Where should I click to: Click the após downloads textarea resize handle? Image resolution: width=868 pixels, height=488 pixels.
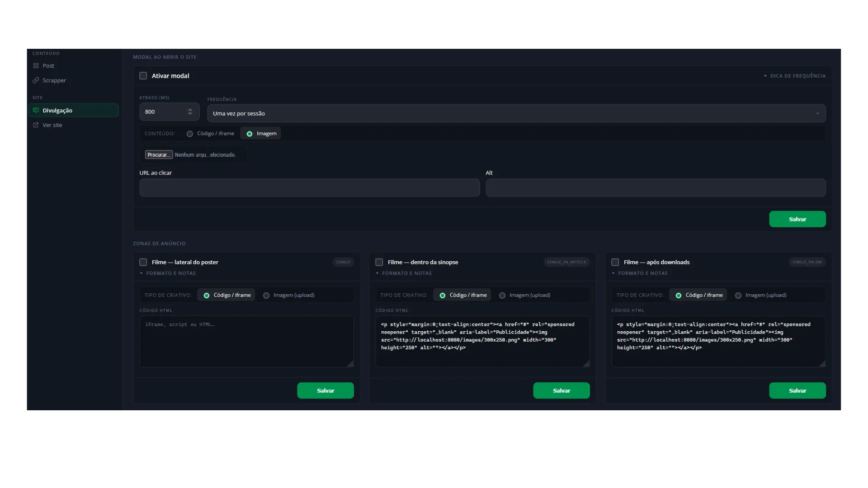[x=822, y=364]
